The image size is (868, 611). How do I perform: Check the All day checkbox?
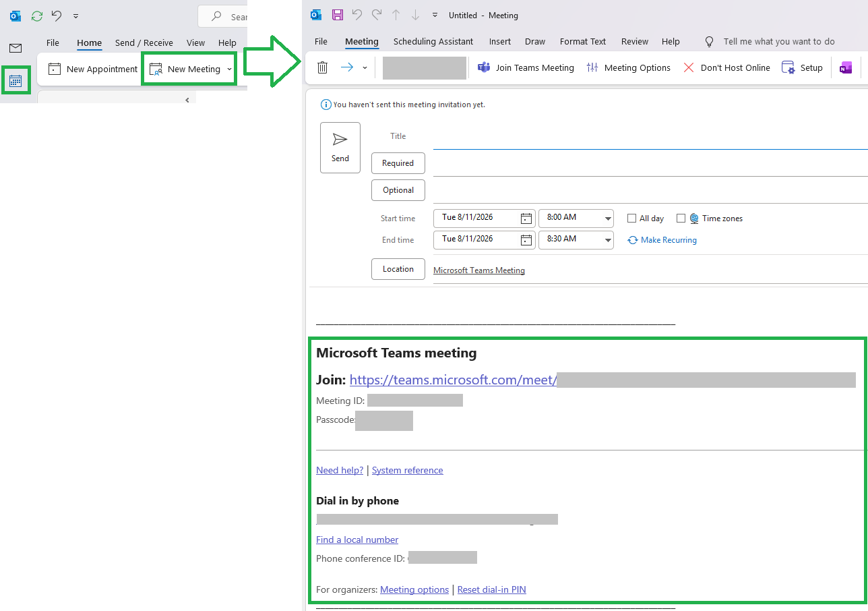631,219
